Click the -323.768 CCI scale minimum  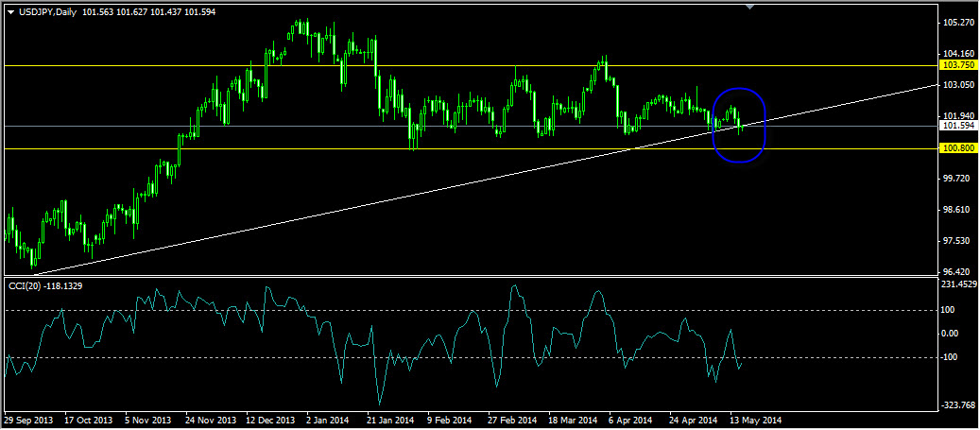click(x=960, y=405)
